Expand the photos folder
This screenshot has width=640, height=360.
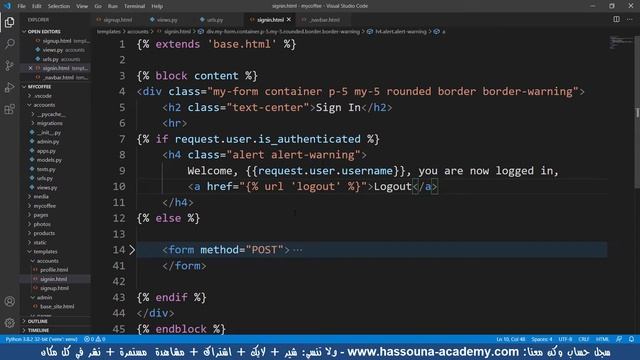coord(42,224)
